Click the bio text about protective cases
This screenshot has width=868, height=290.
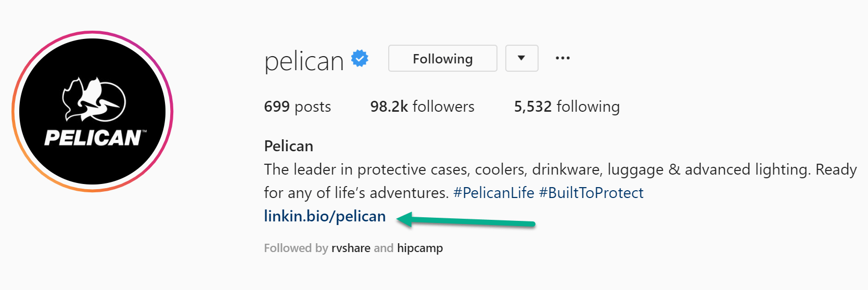click(560, 181)
